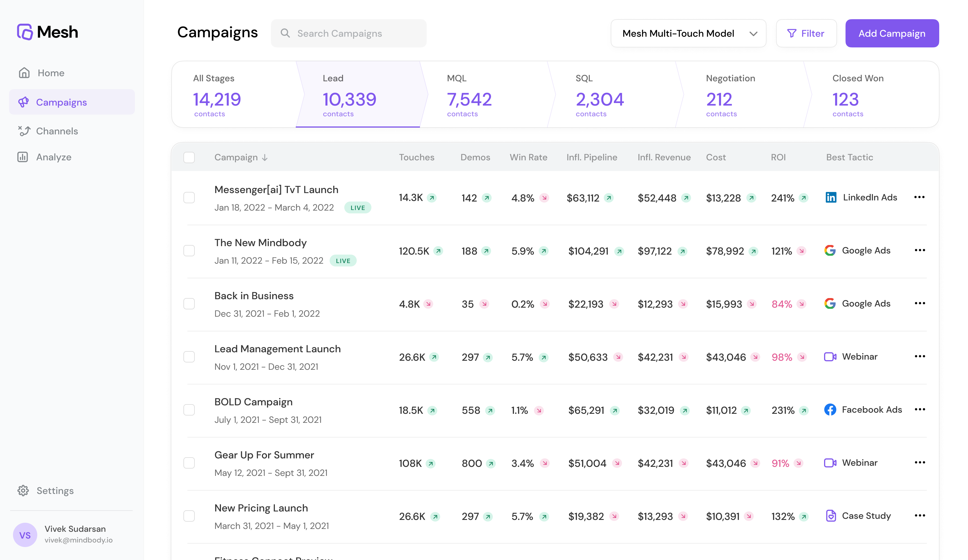The image size is (968, 560).
Task: Click the LinkedIn Ads icon in first row
Action: (x=831, y=197)
